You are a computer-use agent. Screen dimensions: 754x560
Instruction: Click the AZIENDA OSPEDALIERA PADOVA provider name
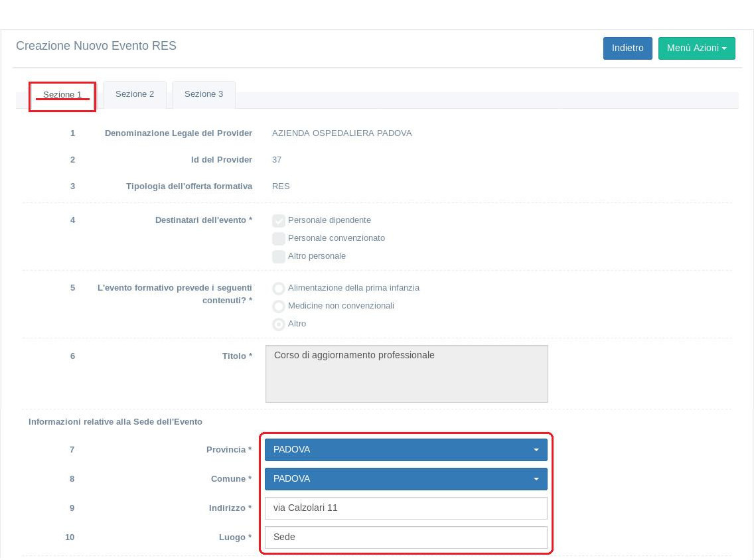coord(342,133)
